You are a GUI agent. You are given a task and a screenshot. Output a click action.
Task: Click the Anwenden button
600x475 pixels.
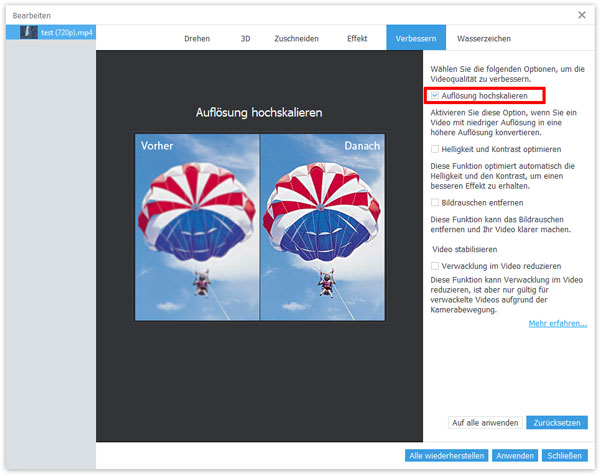pos(515,455)
